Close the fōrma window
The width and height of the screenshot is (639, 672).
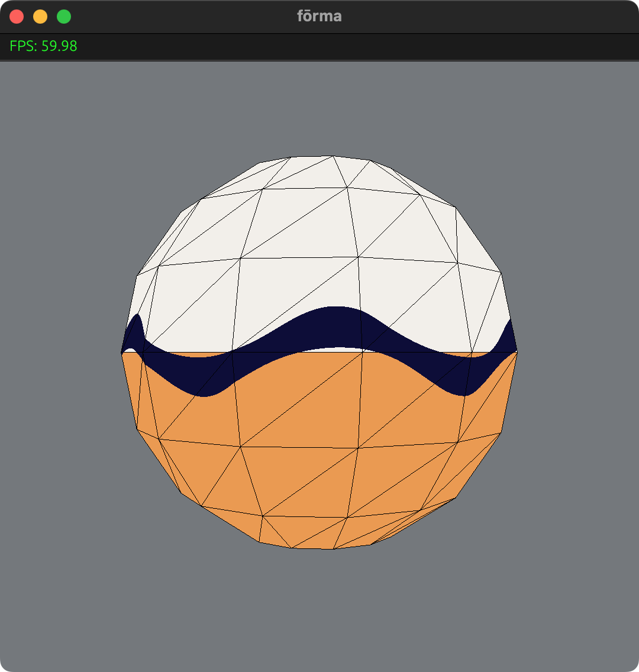pos(17,17)
